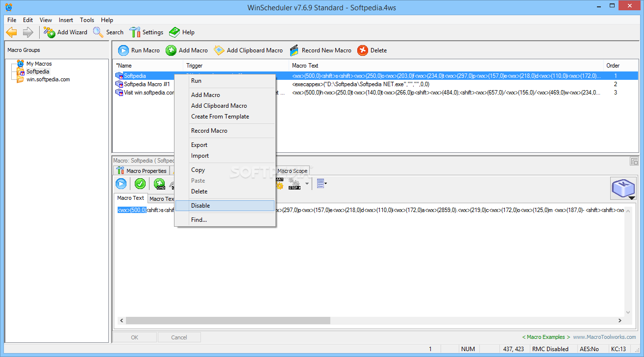The width and height of the screenshot is (644, 357).
Task: Sort the list by Name column header
Action: (x=148, y=66)
